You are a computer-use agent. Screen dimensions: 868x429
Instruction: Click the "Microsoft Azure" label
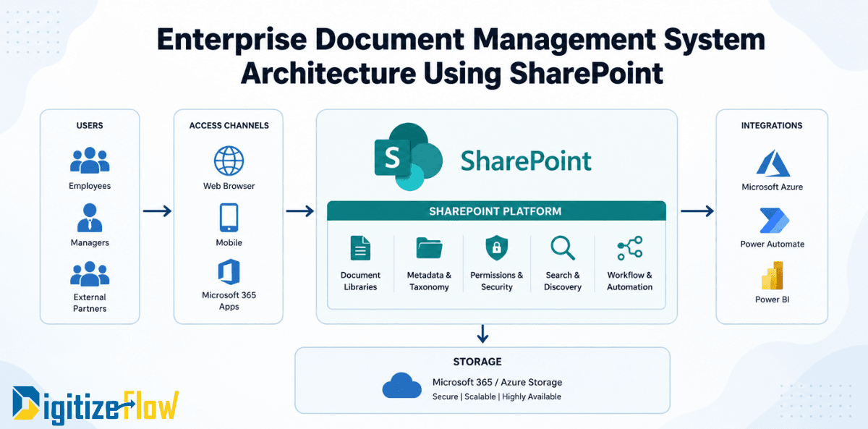point(772,187)
